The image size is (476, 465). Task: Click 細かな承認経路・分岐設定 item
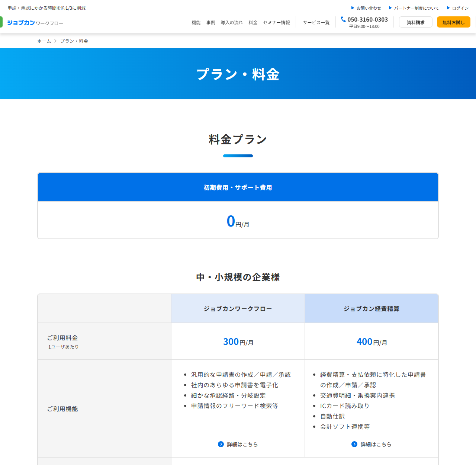[x=228, y=395]
